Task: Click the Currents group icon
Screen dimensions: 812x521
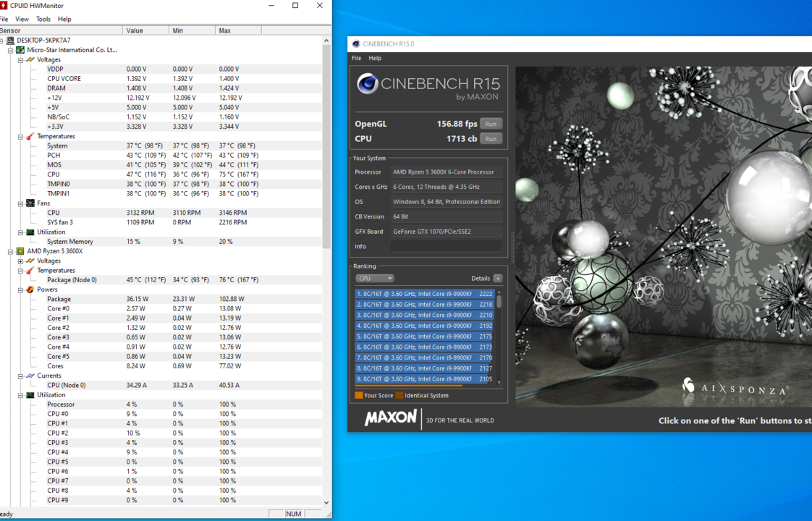Action: pyautogui.click(x=30, y=376)
